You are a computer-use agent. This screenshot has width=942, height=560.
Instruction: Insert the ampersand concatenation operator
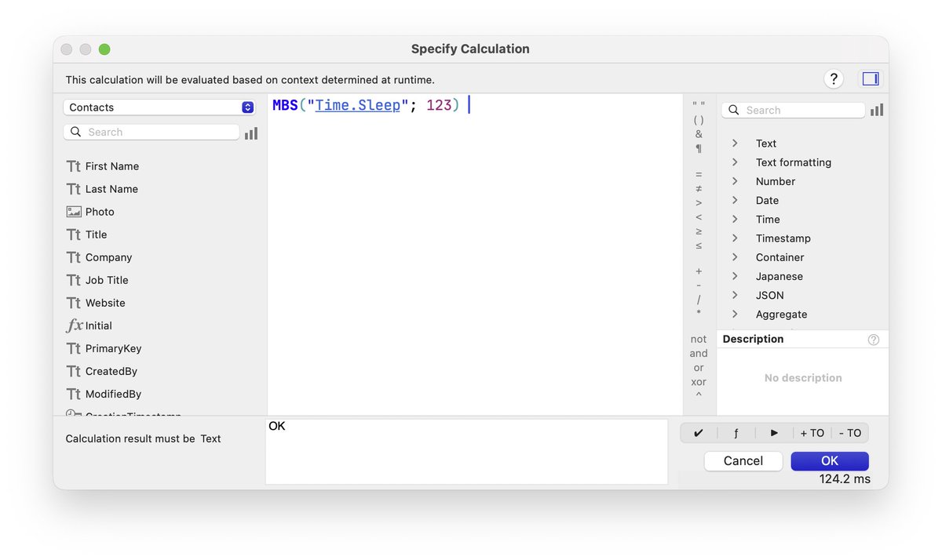click(x=699, y=134)
